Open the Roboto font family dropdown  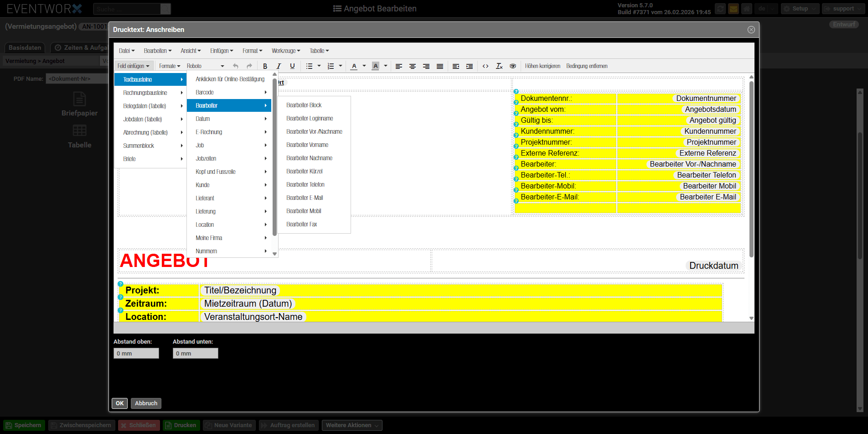click(205, 66)
